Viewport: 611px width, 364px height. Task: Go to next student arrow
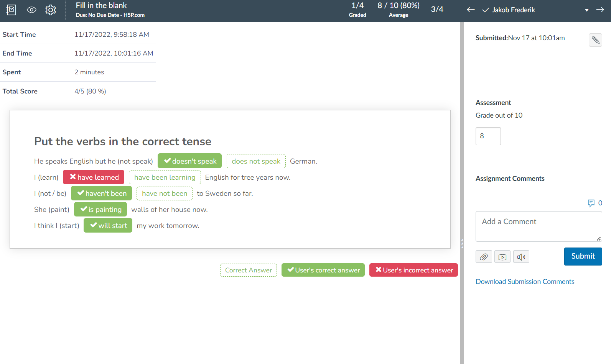tap(600, 10)
